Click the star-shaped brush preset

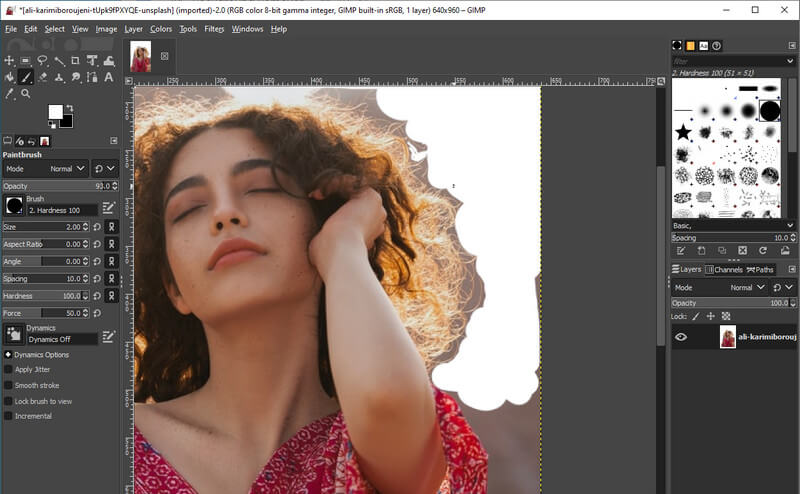point(683,132)
